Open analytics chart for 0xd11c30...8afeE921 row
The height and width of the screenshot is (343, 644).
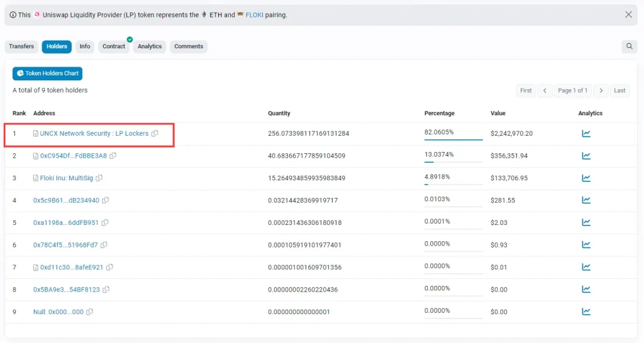tap(586, 267)
